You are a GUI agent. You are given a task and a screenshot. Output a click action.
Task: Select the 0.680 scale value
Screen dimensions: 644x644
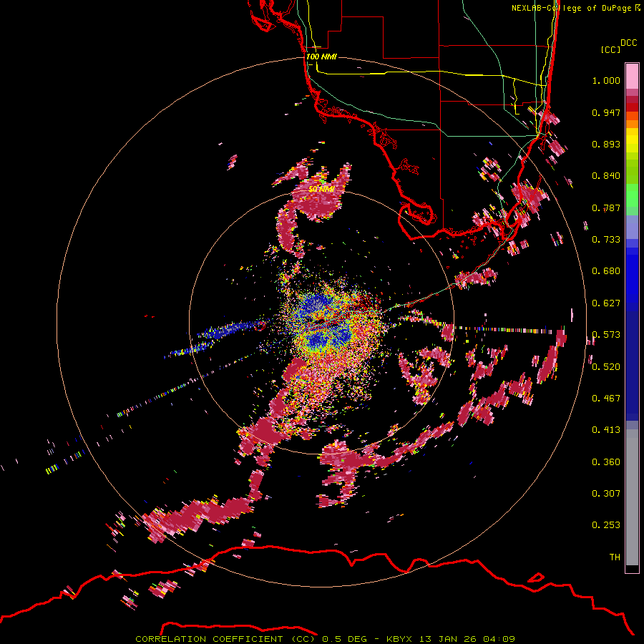click(x=606, y=271)
